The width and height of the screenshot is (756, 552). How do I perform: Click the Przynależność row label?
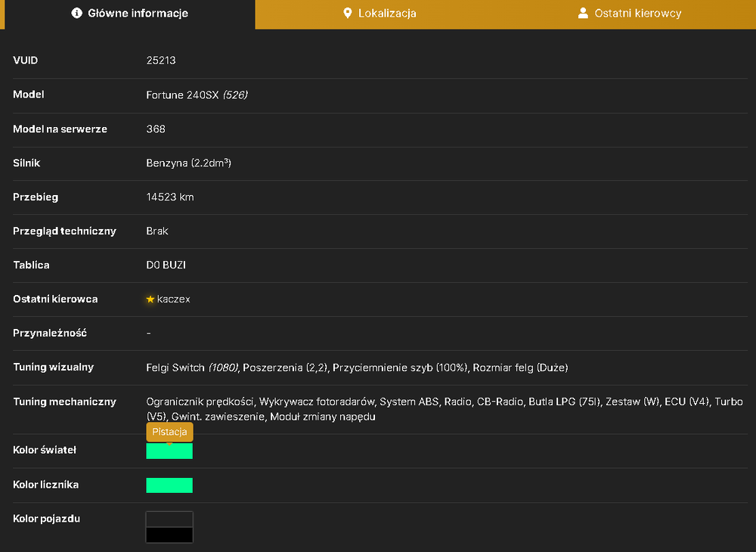[x=50, y=333]
